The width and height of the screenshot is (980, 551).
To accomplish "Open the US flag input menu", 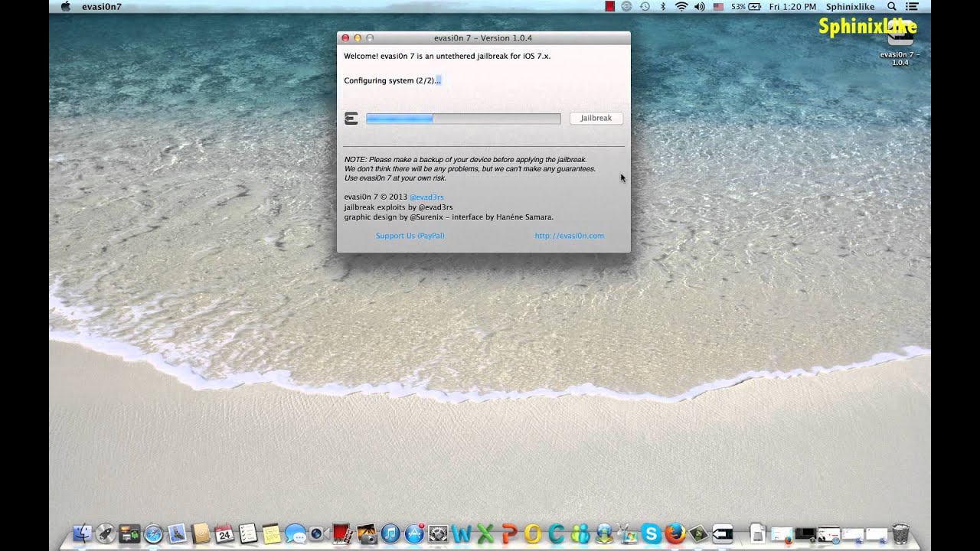I will click(718, 6).
